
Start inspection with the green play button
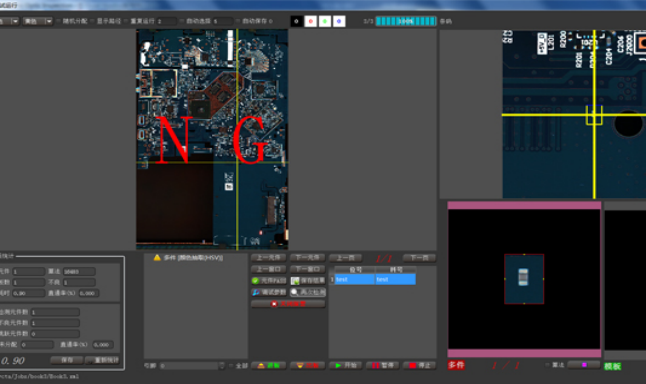346,365
